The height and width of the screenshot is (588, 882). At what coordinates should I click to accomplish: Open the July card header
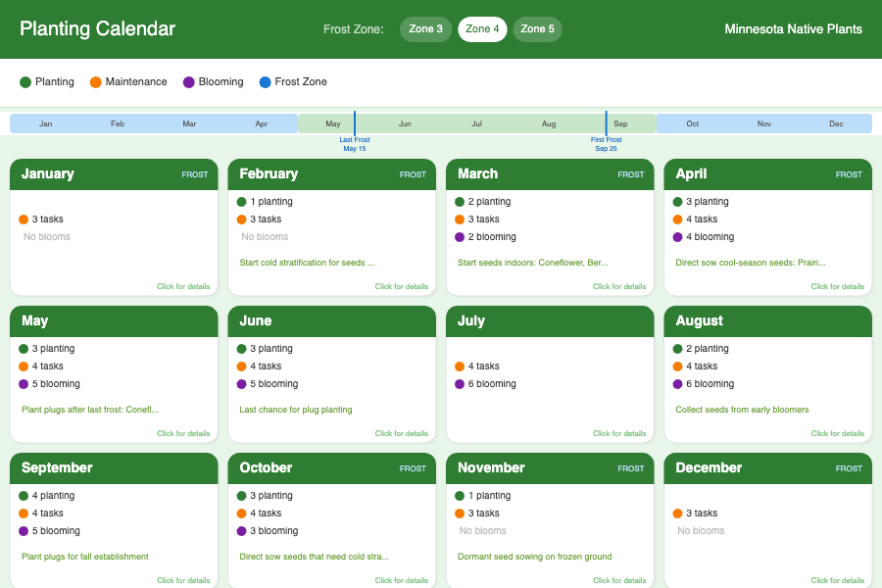(550, 321)
